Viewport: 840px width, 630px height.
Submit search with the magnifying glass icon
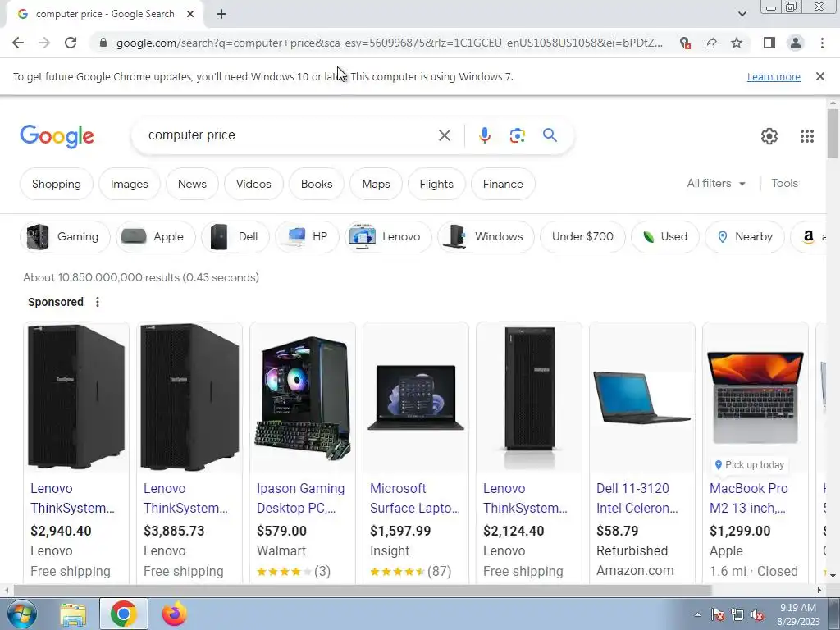550,135
